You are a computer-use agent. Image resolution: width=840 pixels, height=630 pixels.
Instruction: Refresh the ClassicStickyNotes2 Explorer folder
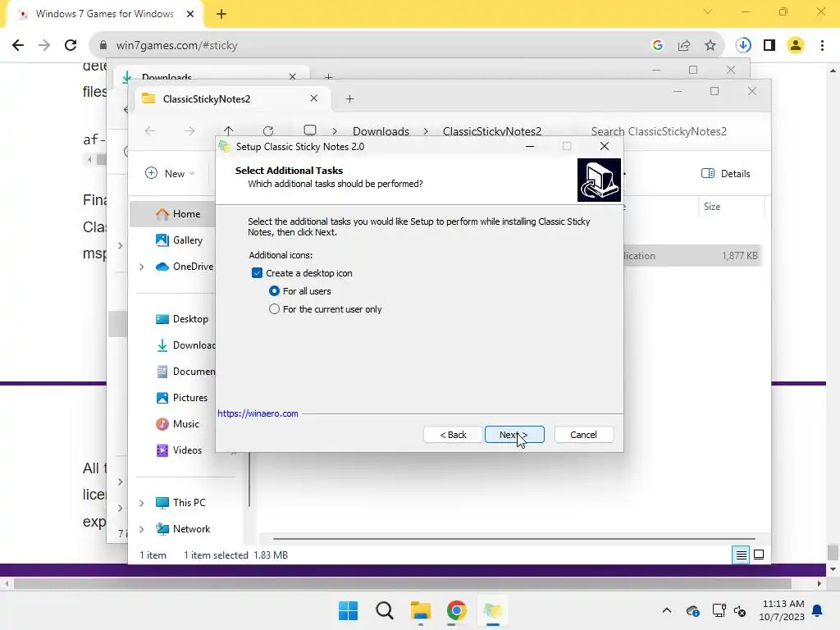click(268, 131)
